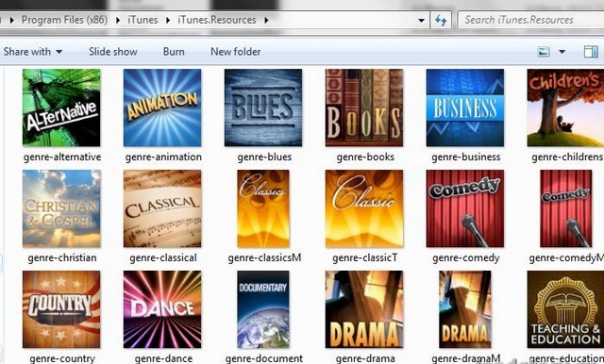Image resolution: width=604 pixels, height=364 pixels.
Task: Go to Program Files (x86) breadcrumb
Action: coord(64,20)
